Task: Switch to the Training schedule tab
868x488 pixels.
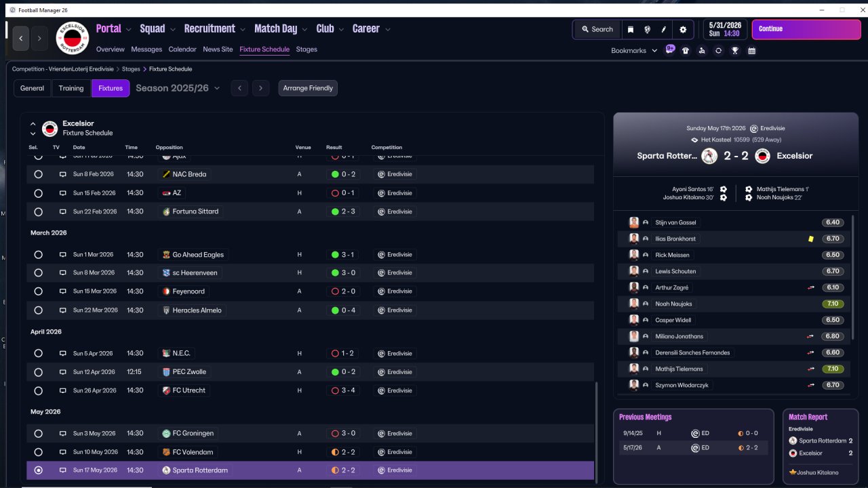Action: tap(71, 88)
